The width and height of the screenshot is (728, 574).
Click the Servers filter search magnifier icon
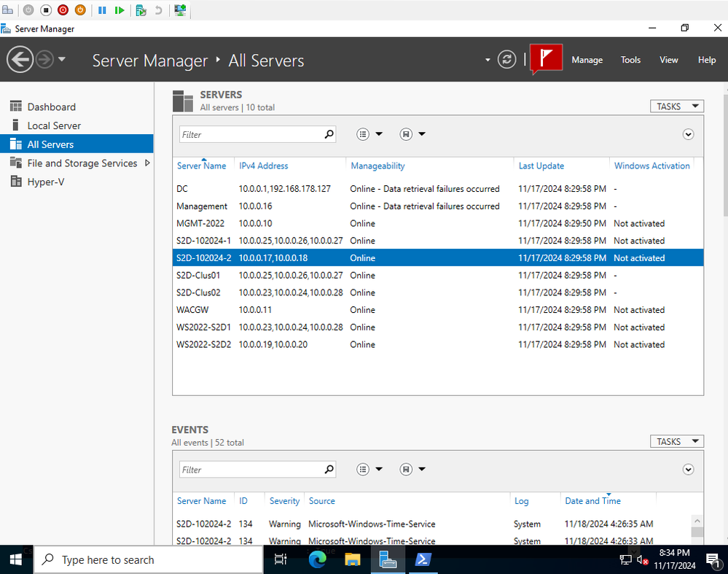[329, 134]
